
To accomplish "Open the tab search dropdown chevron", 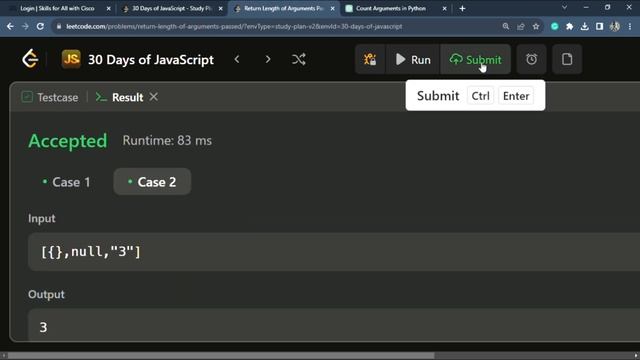I will [564, 7].
